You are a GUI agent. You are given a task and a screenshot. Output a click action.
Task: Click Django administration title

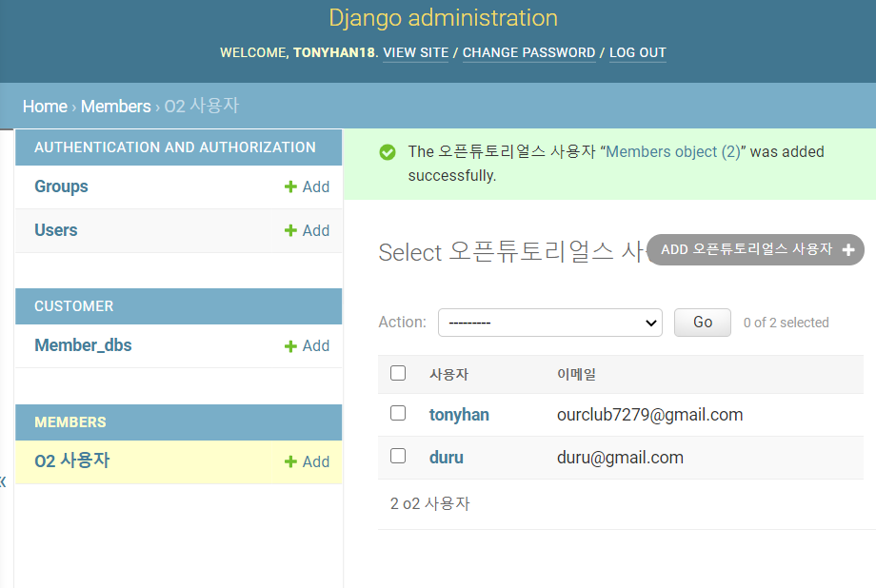coord(443,18)
